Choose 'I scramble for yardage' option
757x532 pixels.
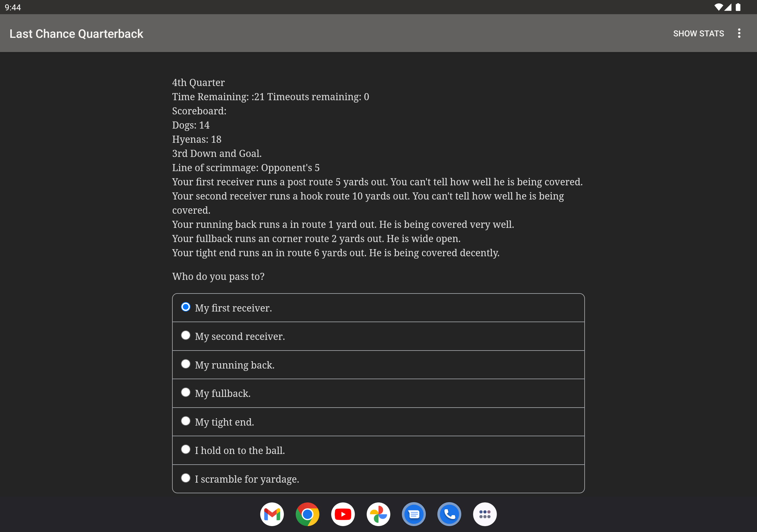point(186,478)
